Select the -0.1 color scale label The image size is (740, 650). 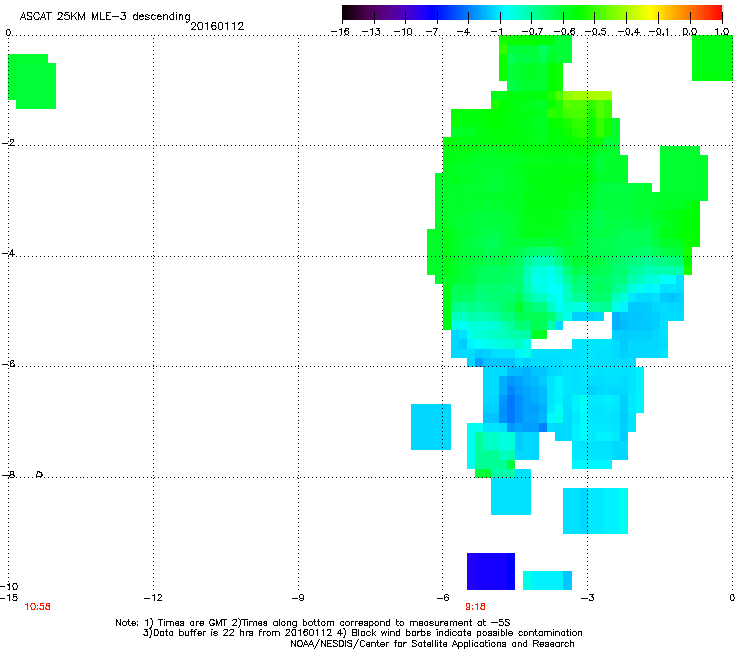[x=659, y=32]
